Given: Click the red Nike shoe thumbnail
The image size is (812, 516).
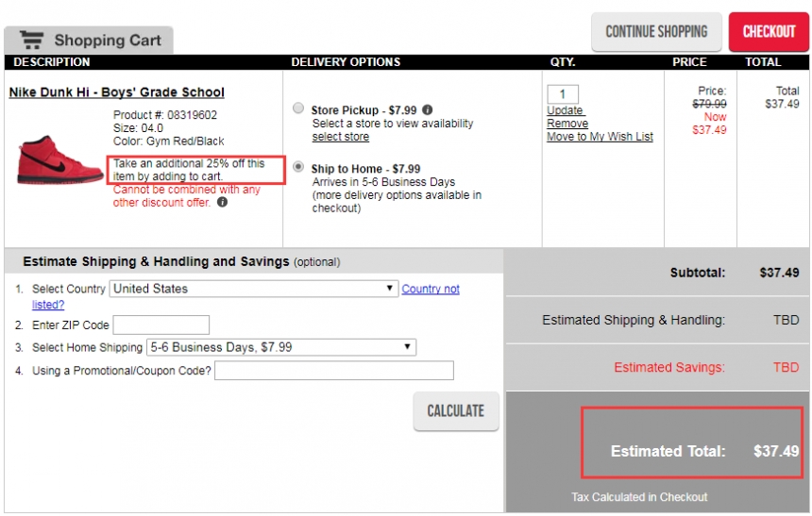Looking at the screenshot, I should tap(59, 160).
